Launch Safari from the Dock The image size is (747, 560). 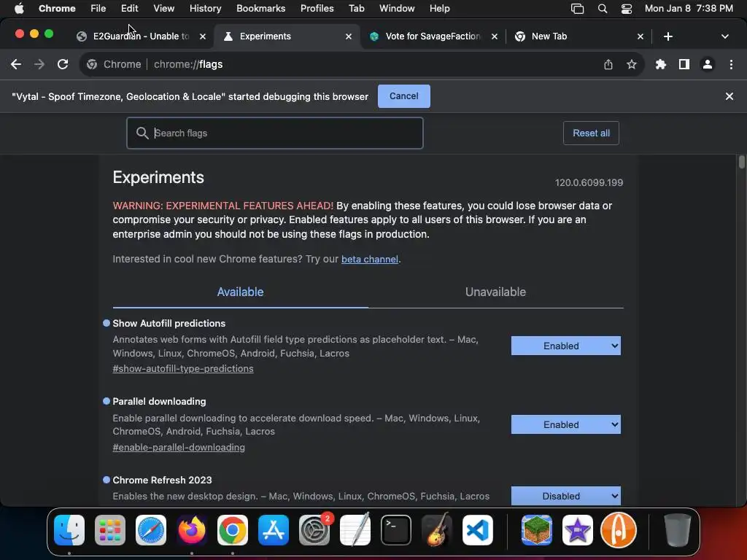tap(151, 529)
